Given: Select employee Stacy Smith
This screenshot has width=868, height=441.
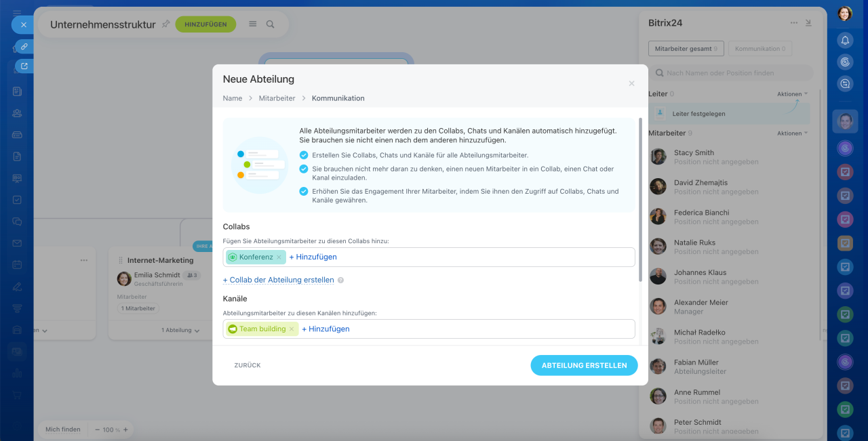Looking at the screenshot, I should pyautogui.click(x=729, y=157).
